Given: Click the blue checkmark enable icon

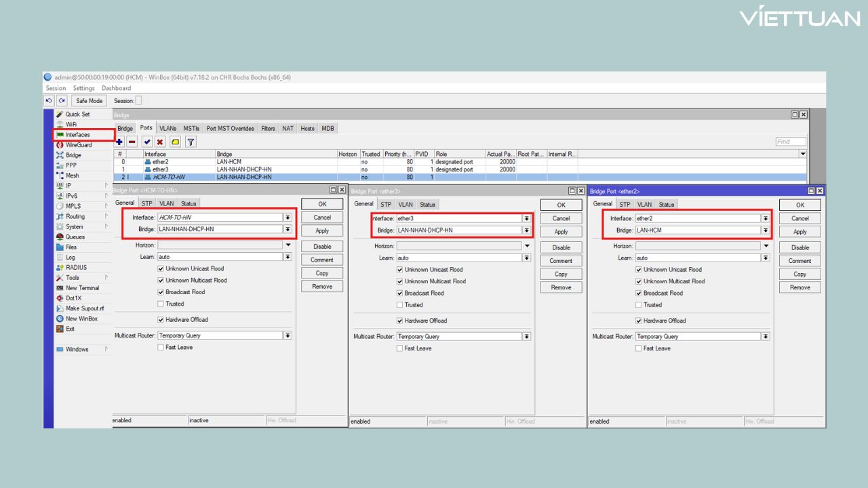Looking at the screenshot, I should coord(147,142).
